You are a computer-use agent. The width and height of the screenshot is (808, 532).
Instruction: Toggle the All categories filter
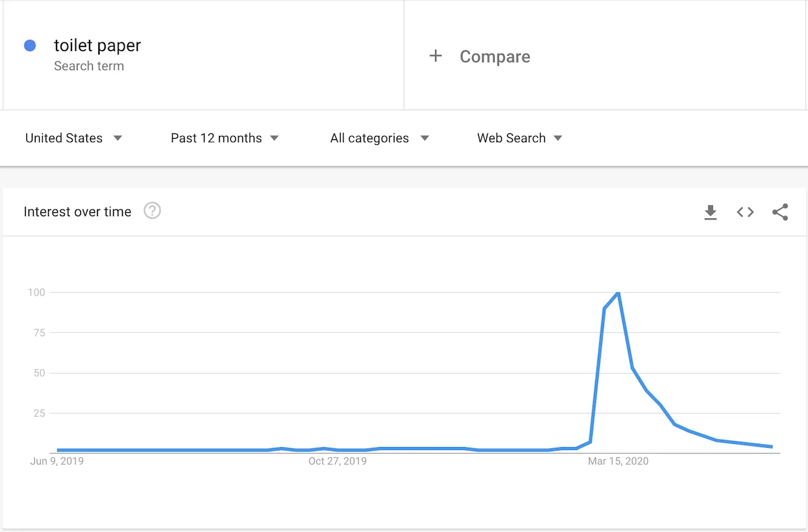pos(369,138)
